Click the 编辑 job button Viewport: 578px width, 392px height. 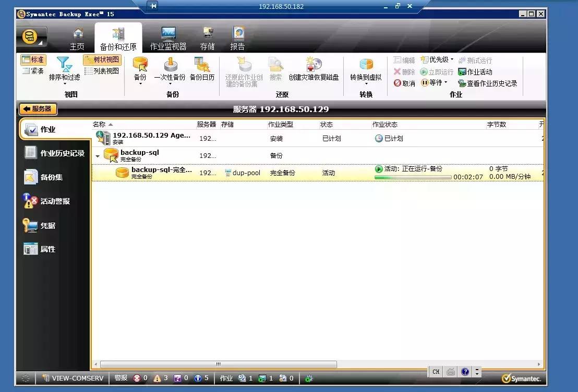pyautogui.click(x=404, y=60)
